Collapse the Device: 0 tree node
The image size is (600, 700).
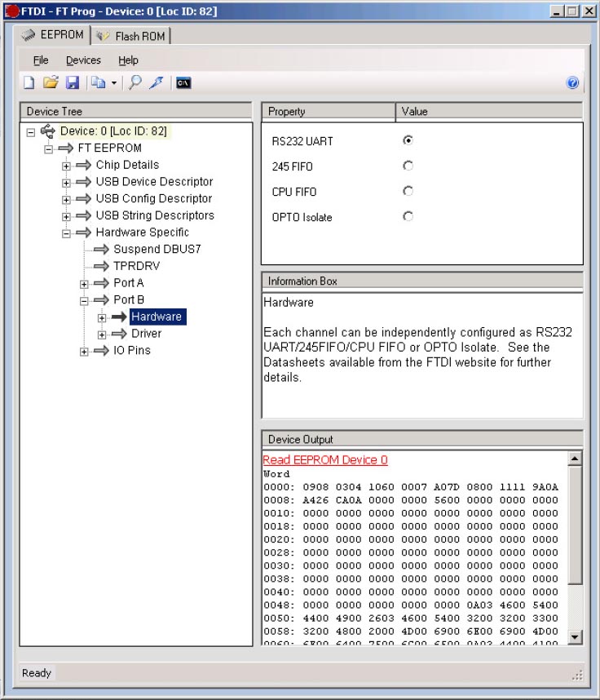(31, 132)
